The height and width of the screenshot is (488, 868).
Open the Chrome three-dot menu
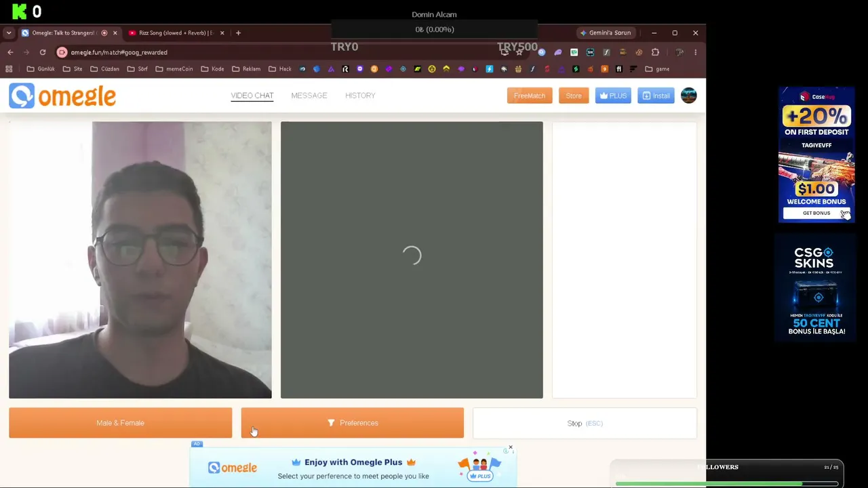coord(695,52)
